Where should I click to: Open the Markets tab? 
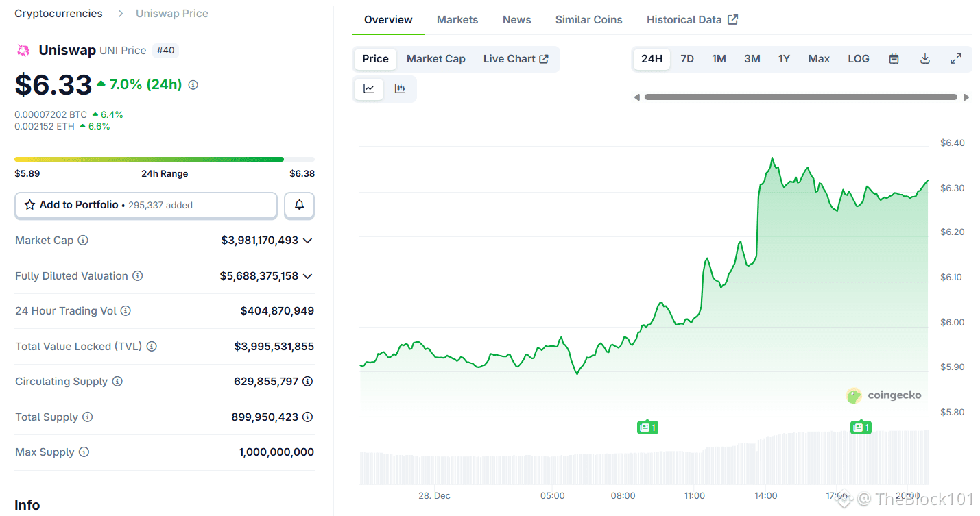pyautogui.click(x=457, y=19)
